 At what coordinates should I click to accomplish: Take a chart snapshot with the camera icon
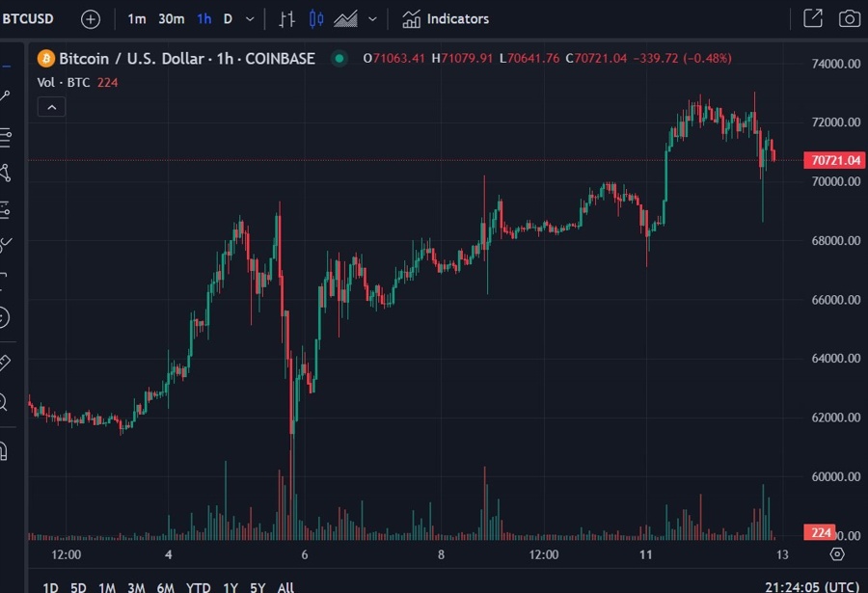[x=849, y=18]
